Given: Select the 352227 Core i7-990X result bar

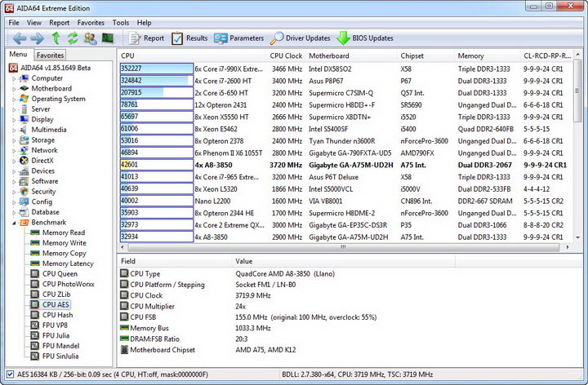Looking at the screenshot, I should coord(156,69).
